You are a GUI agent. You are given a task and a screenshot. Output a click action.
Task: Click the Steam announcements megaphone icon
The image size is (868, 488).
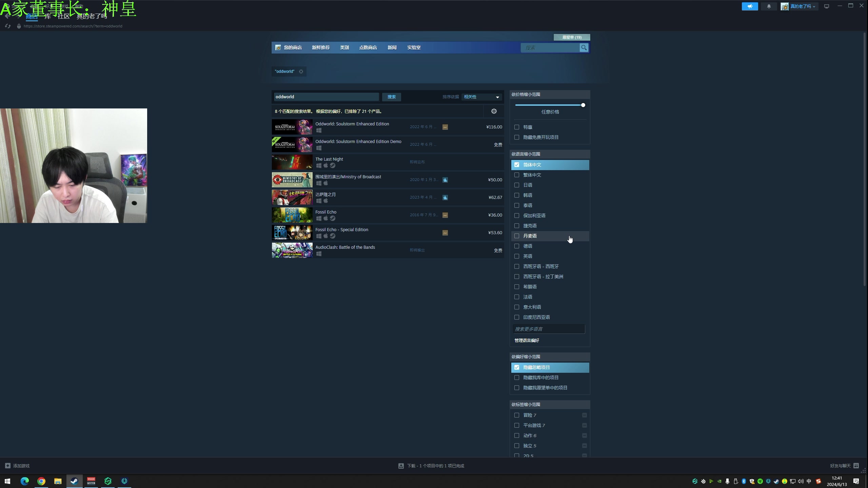[x=750, y=6]
